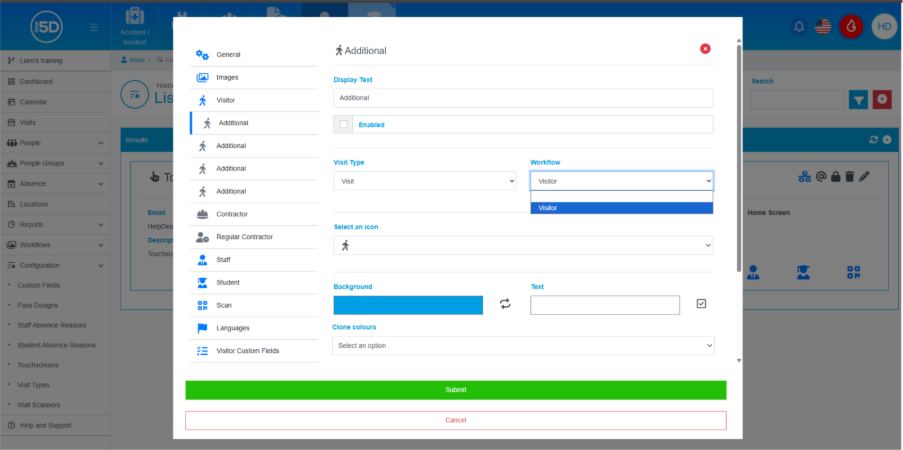The height and width of the screenshot is (450, 903).
Task: Click the pictures icon beside Images
Action: pos(202,77)
